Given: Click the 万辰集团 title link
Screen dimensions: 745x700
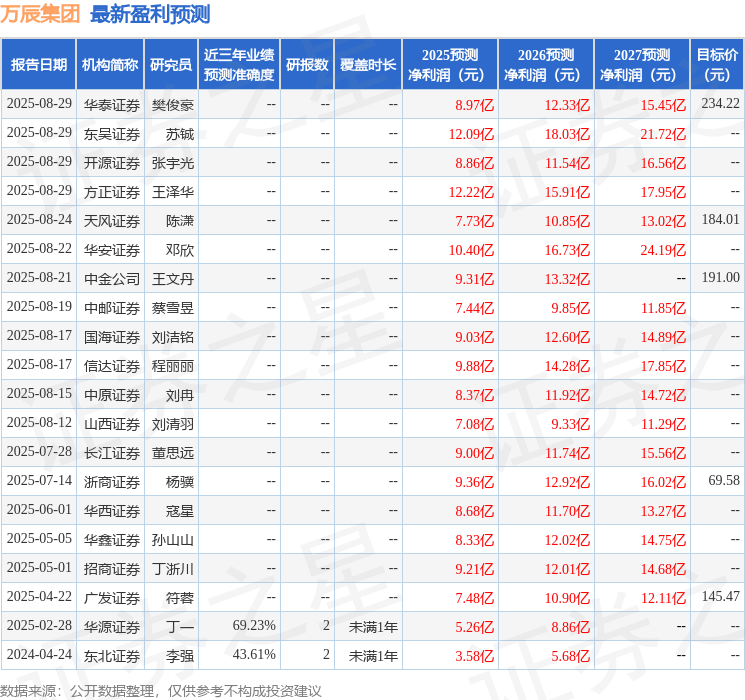Looking at the screenshot, I should [x=41, y=14].
